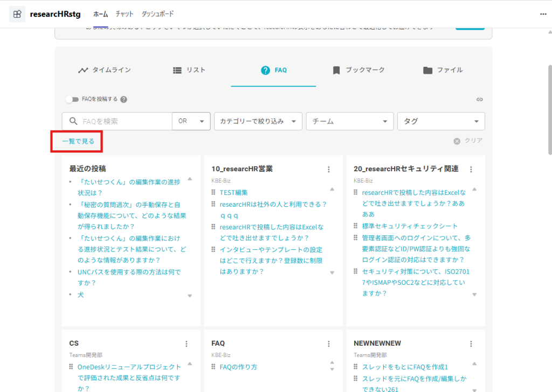This screenshot has height=392, width=552.
Task: Switch to the ブックマーク tab
Action: coord(358,70)
